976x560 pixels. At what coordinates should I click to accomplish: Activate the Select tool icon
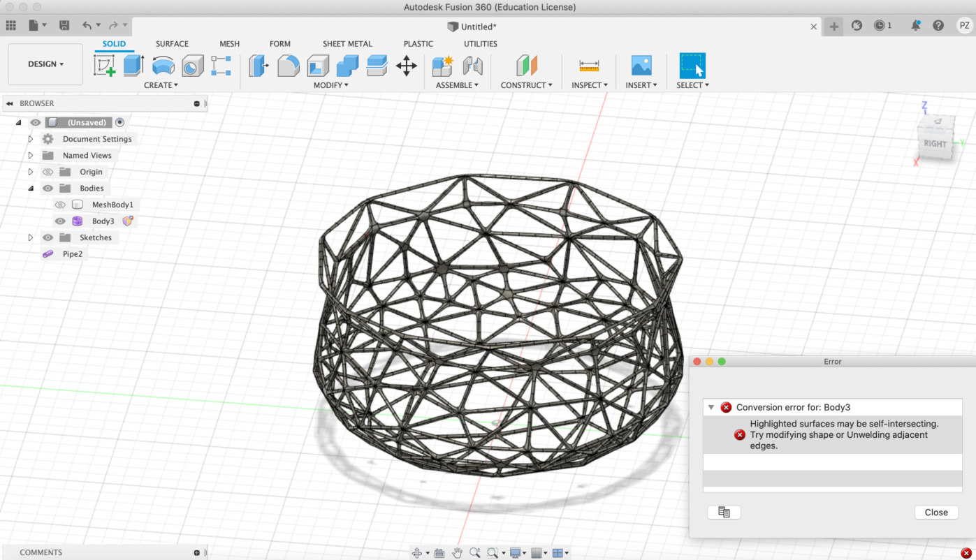(x=692, y=66)
